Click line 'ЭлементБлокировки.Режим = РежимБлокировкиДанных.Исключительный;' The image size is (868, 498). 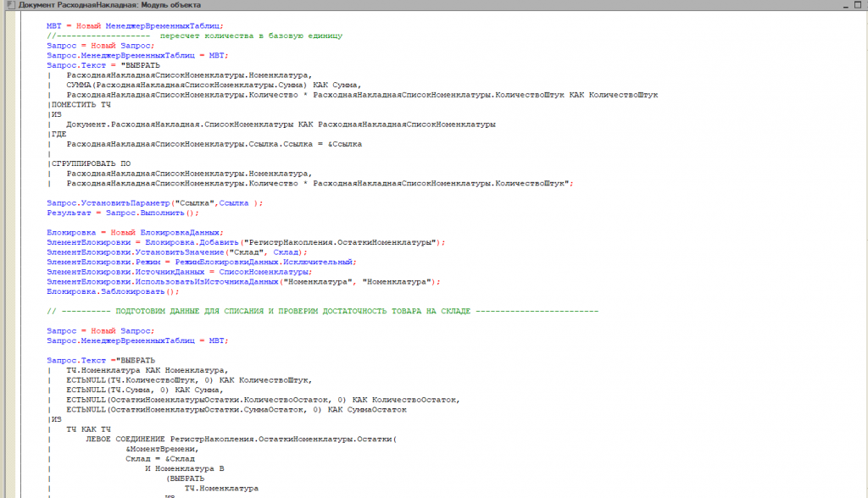click(x=202, y=263)
